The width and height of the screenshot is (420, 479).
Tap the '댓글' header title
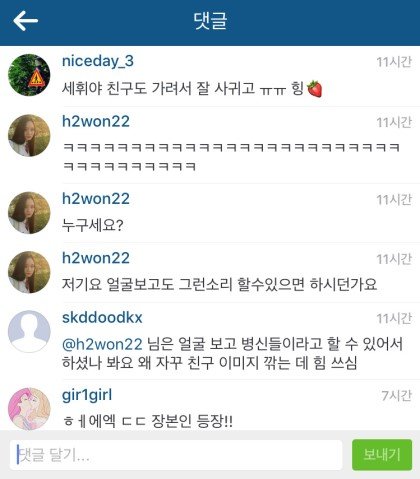click(210, 21)
